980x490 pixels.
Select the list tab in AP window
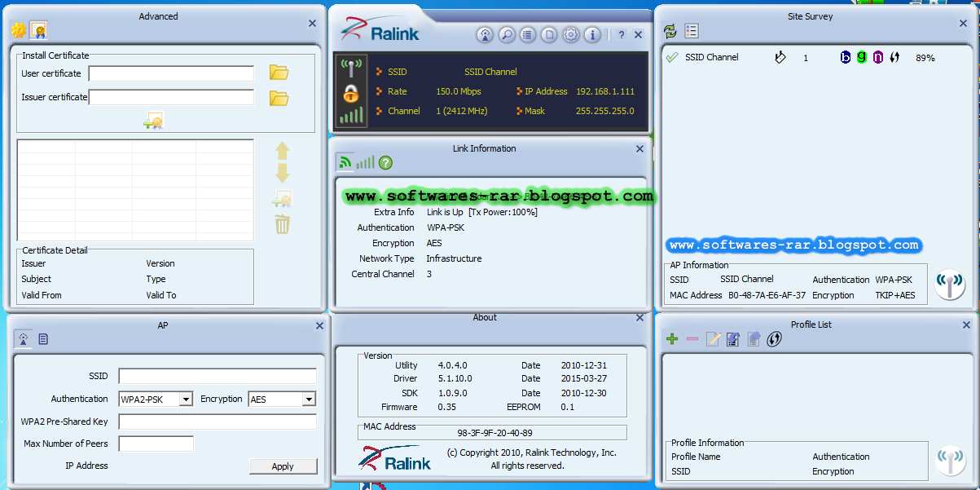tap(43, 339)
